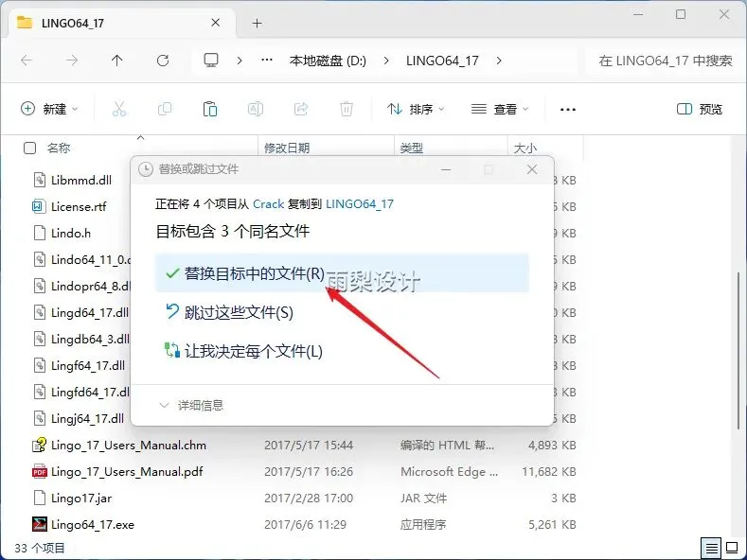Click the Copy icon in toolbar
747x560 pixels.
165,109
